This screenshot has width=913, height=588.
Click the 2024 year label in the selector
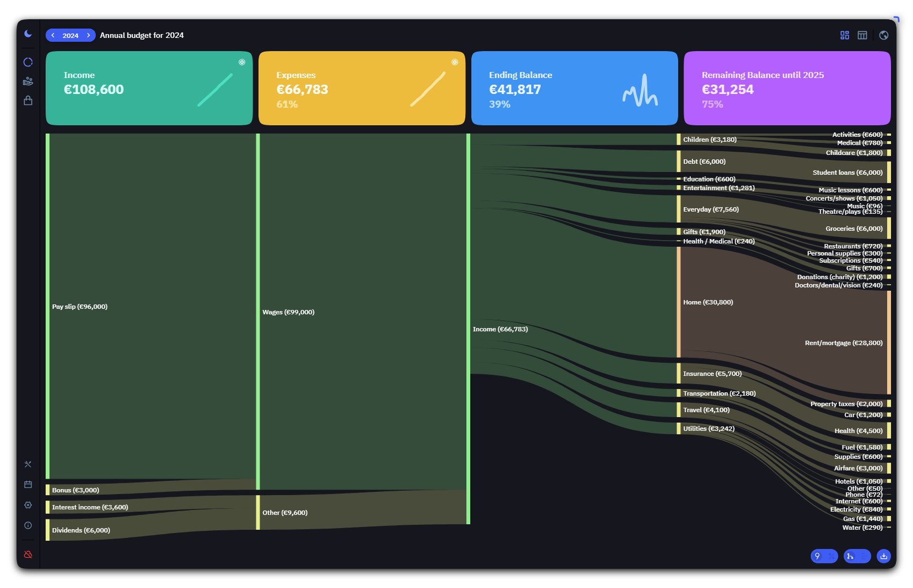[70, 36]
